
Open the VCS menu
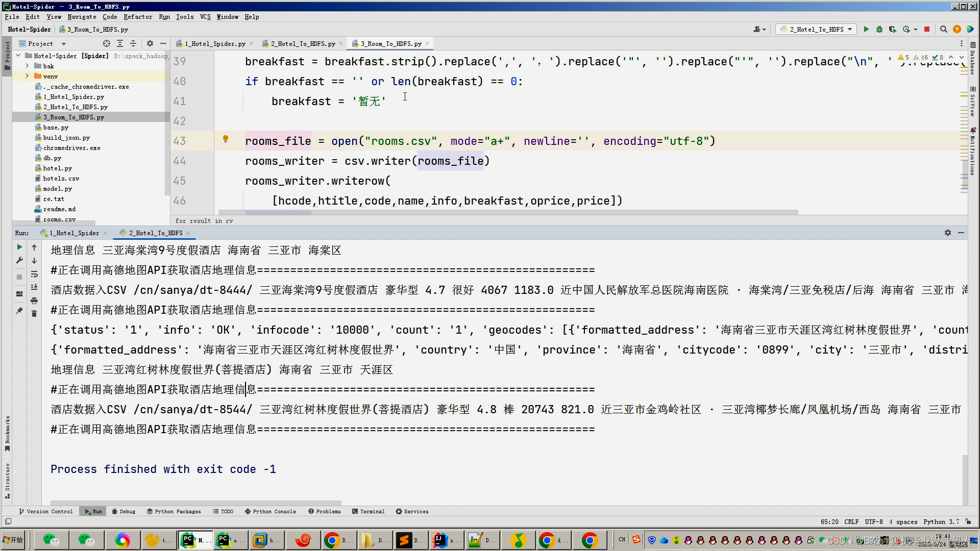205,17
